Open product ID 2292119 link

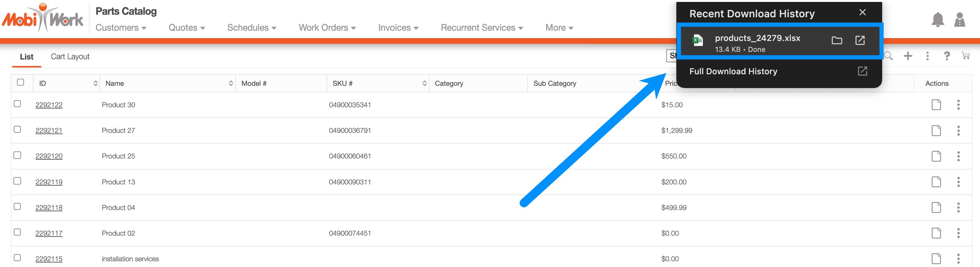[49, 182]
